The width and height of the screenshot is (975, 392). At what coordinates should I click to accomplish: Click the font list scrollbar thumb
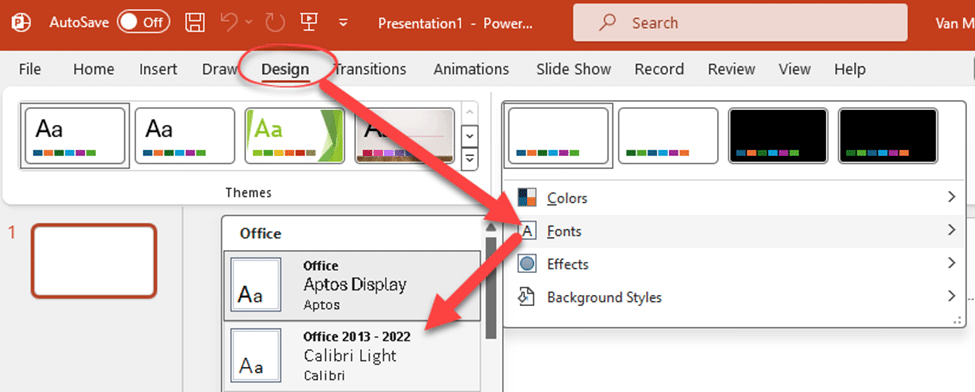pyautogui.click(x=491, y=287)
